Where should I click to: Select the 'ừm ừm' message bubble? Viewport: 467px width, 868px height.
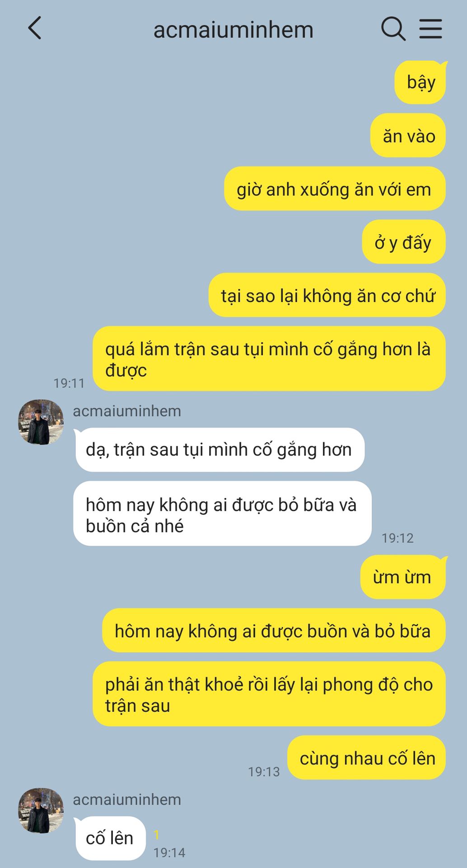[x=403, y=577]
